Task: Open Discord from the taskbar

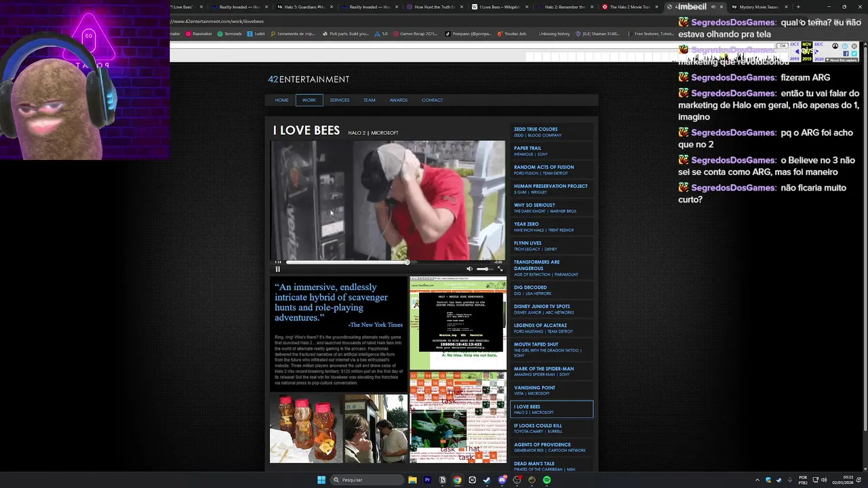Action: tap(502, 480)
